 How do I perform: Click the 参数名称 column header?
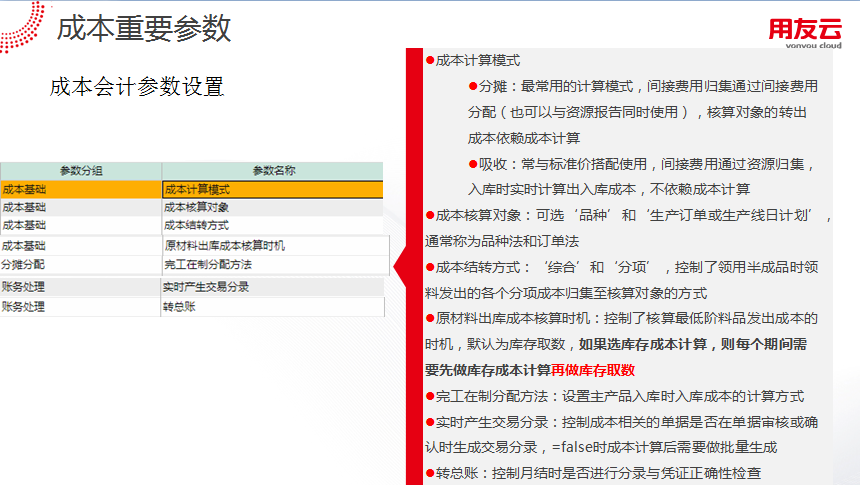click(272, 170)
